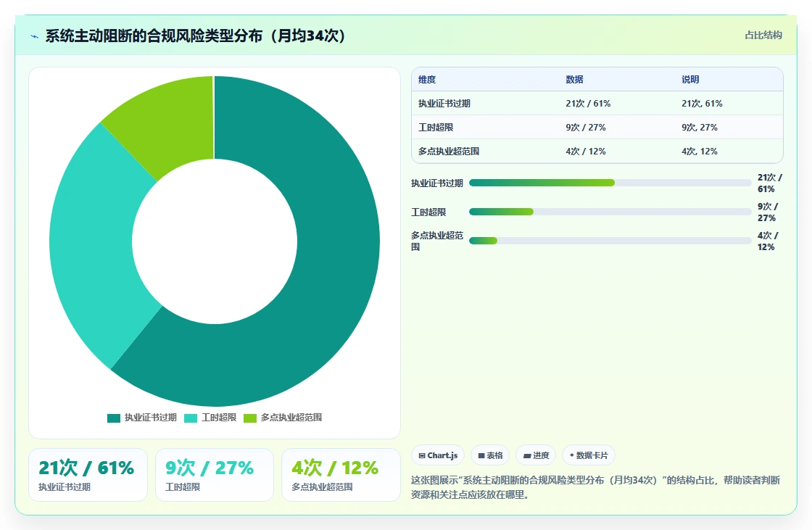Click the 4次 / 12% data card
Viewport: 812px width, 530px height.
(x=341, y=475)
